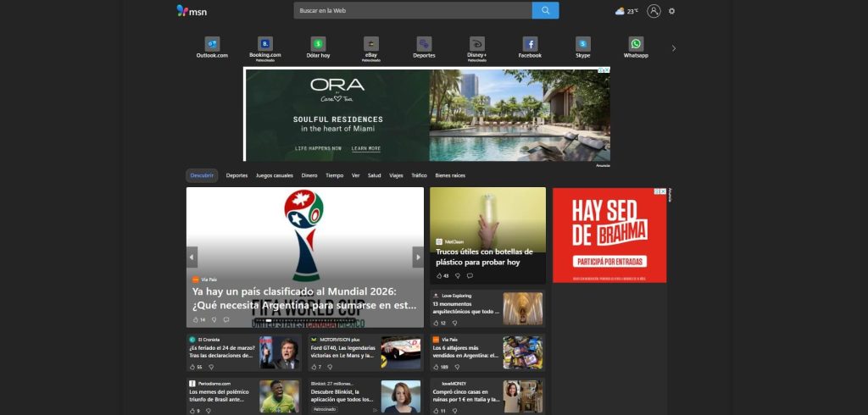Open the WhatsApp shortcut icon
The height and width of the screenshot is (415, 868).
point(636,44)
